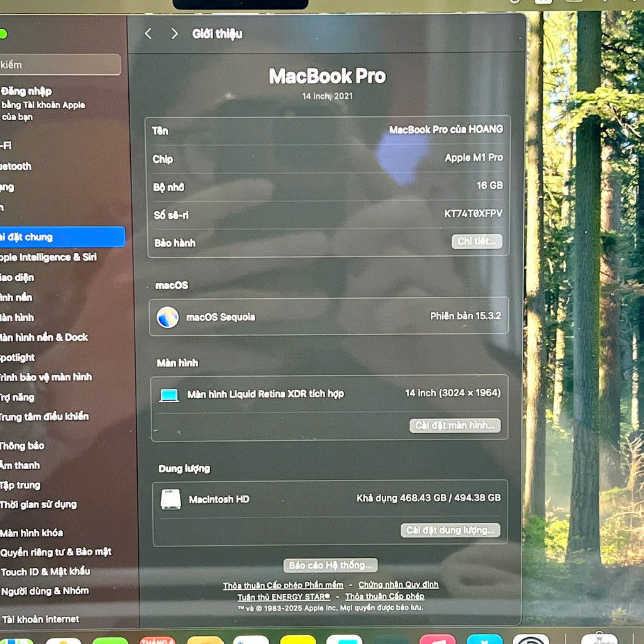Open Giao diện appearance settings
This screenshot has width=644, height=644.
pos(17,277)
